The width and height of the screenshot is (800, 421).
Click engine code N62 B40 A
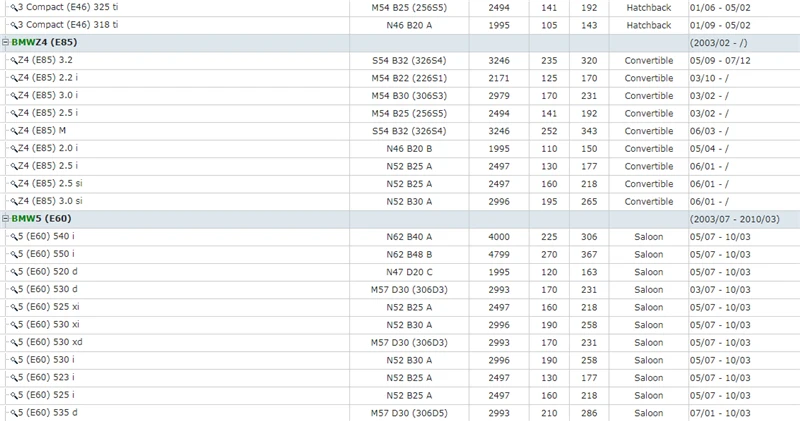pos(409,237)
